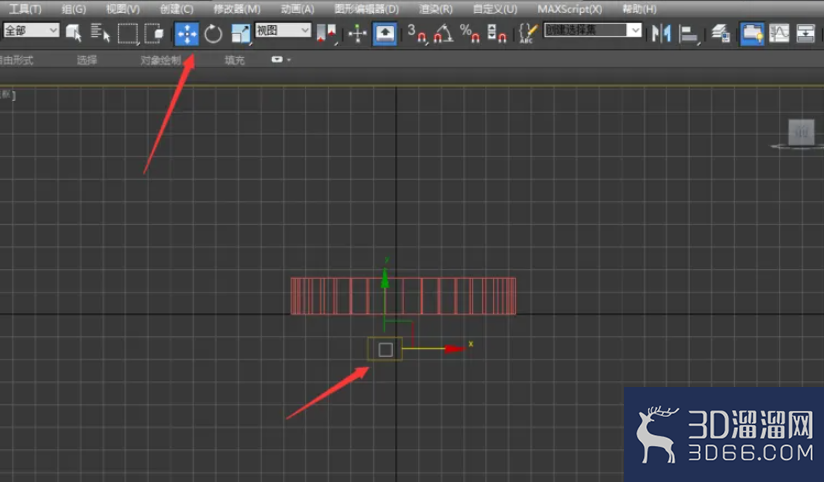Switch to the 填充 ribbon tab

(234, 60)
